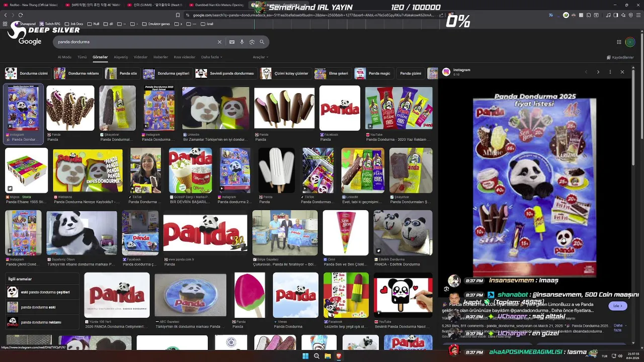This screenshot has height=362, width=644.
Task: Open Job Docs bookmarks folder
Action: coord(73,24)
